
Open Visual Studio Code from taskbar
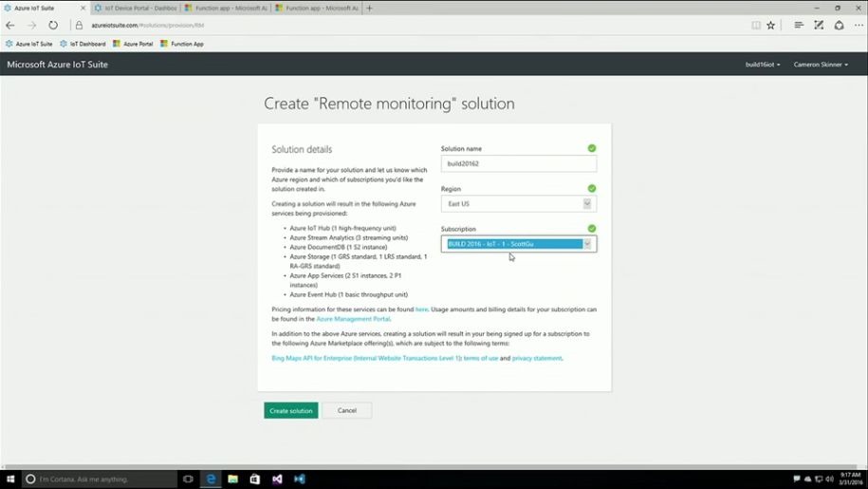click(x=300, y=480)
